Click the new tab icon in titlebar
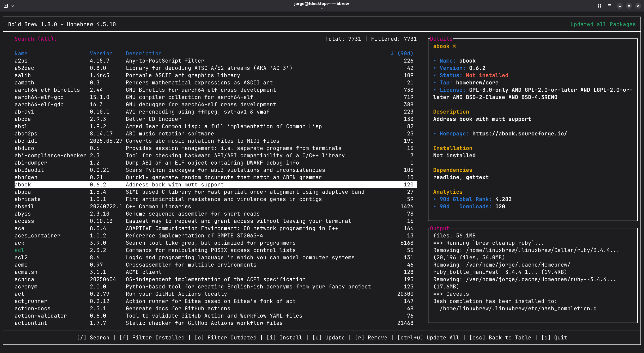 tap(6, 6)
